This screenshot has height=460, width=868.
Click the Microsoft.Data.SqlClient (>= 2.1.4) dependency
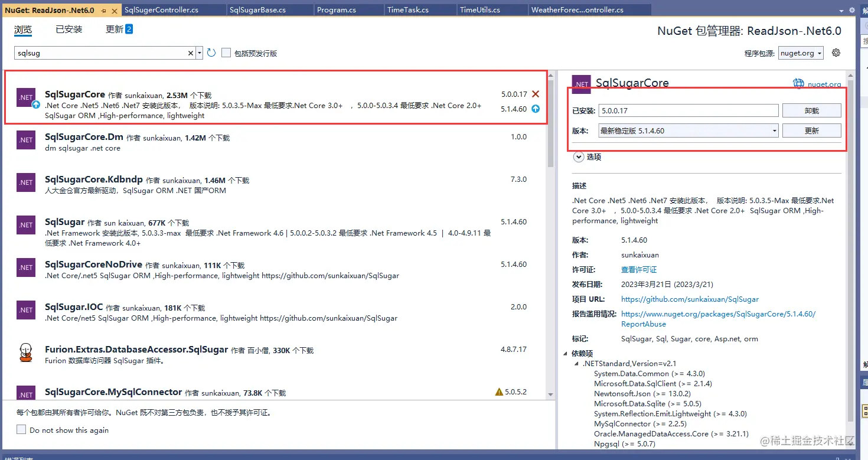tap(653, 383)
